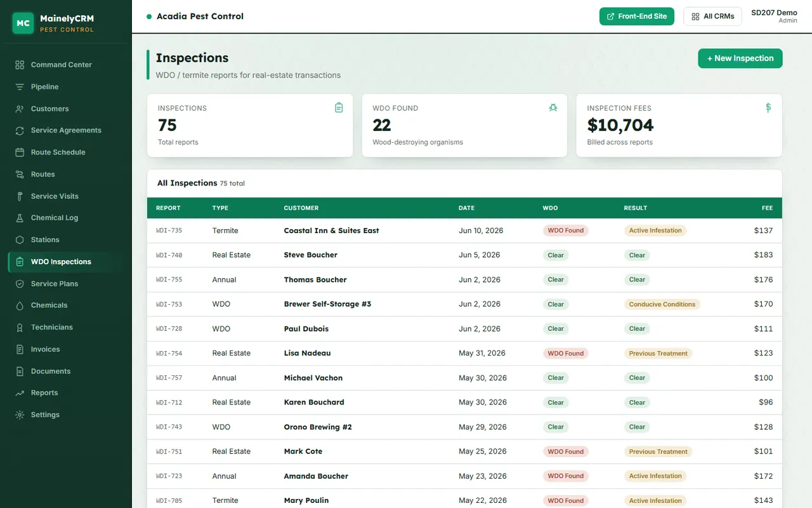Image resolution: width=812 pixels, height=508 pixels.
Task: Click customer Brewer Self-Storage #3
Action: 327,304
